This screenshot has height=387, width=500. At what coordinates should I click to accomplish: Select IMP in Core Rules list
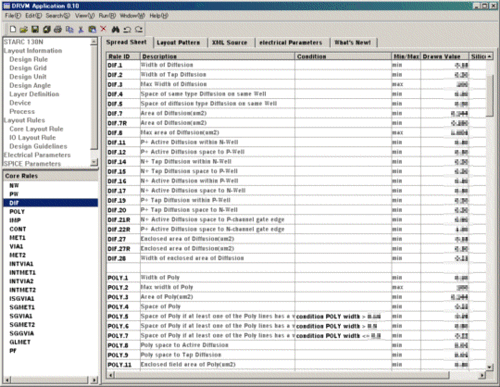click(15, 220)
